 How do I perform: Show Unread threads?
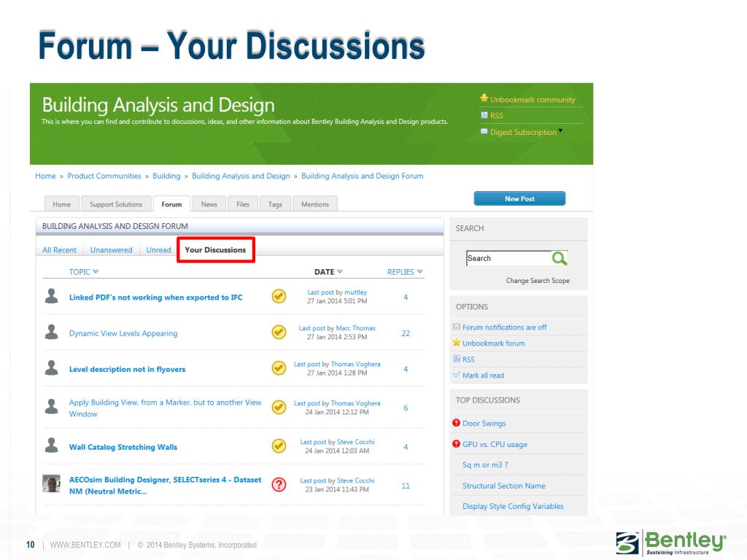[x=158, y=250]
